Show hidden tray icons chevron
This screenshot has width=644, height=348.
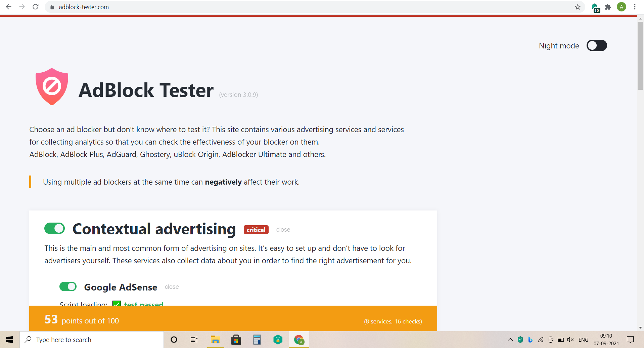coord(510,340)
